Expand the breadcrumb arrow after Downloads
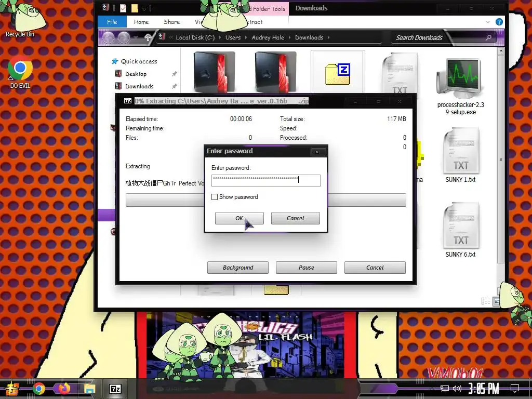Image resolution: width=532 pixels, height=399 pixels. click(328, 37)
